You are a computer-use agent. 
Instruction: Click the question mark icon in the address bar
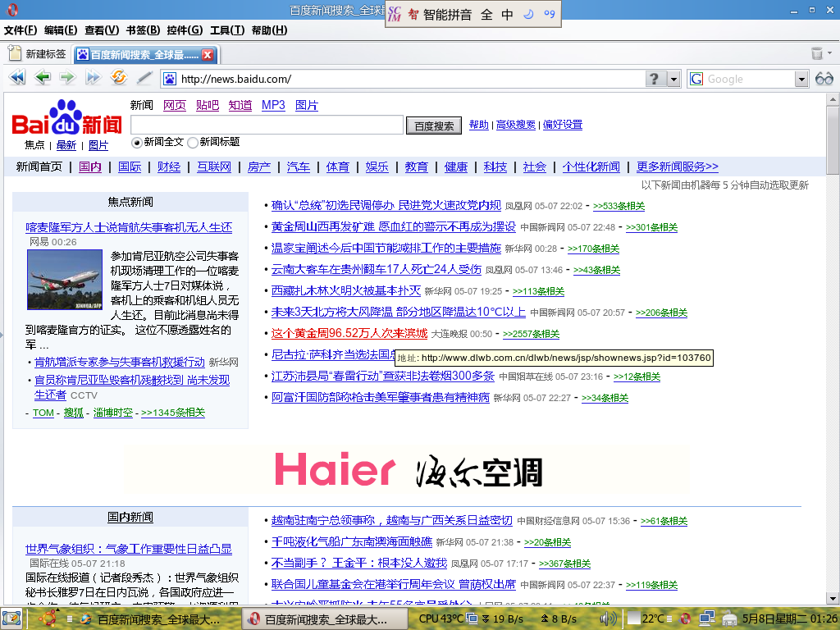point(654,80)
